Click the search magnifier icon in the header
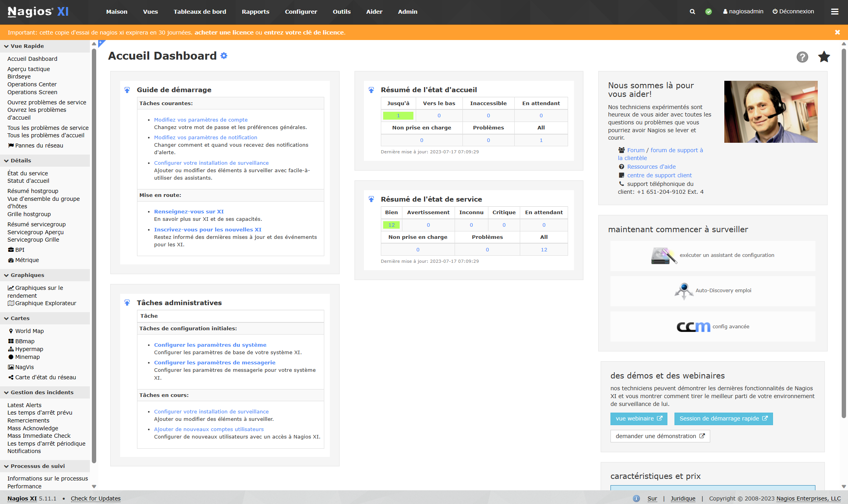 [692, 12]
